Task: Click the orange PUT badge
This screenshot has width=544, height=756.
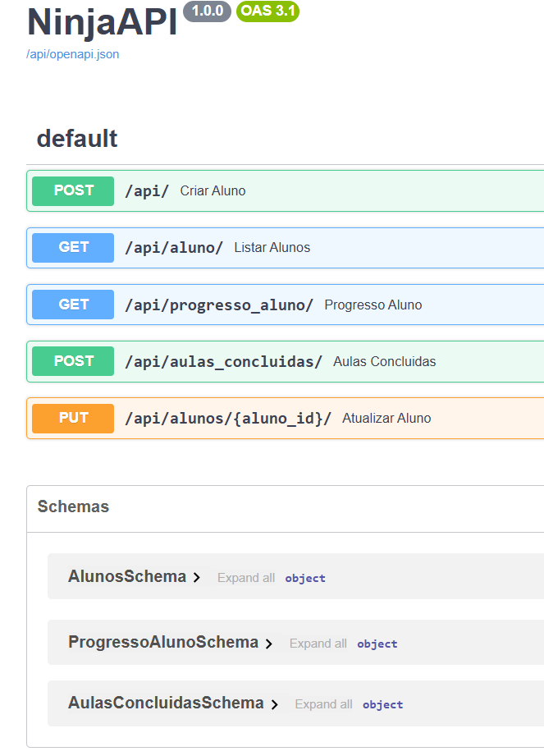Action: [x=73, y=418]
